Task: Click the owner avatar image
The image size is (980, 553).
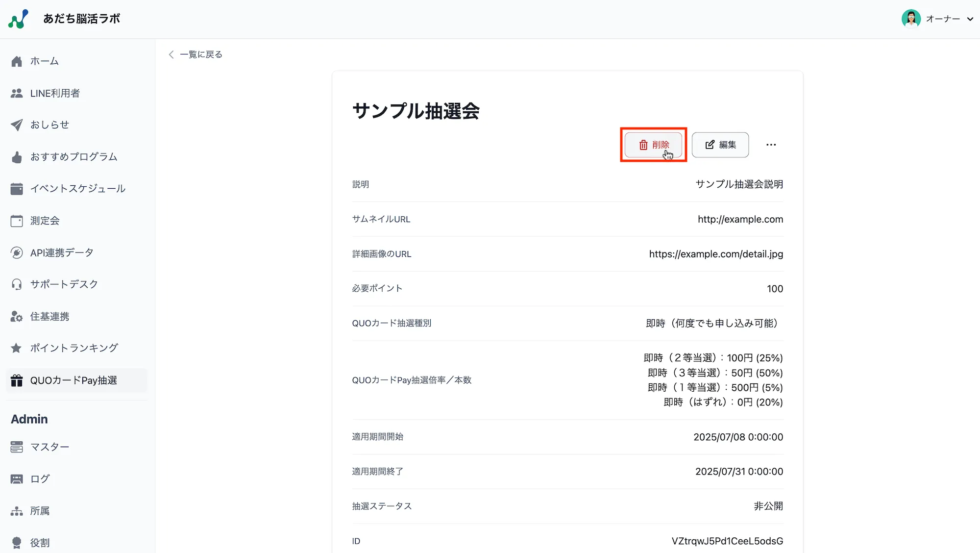Action: point(911,19)
